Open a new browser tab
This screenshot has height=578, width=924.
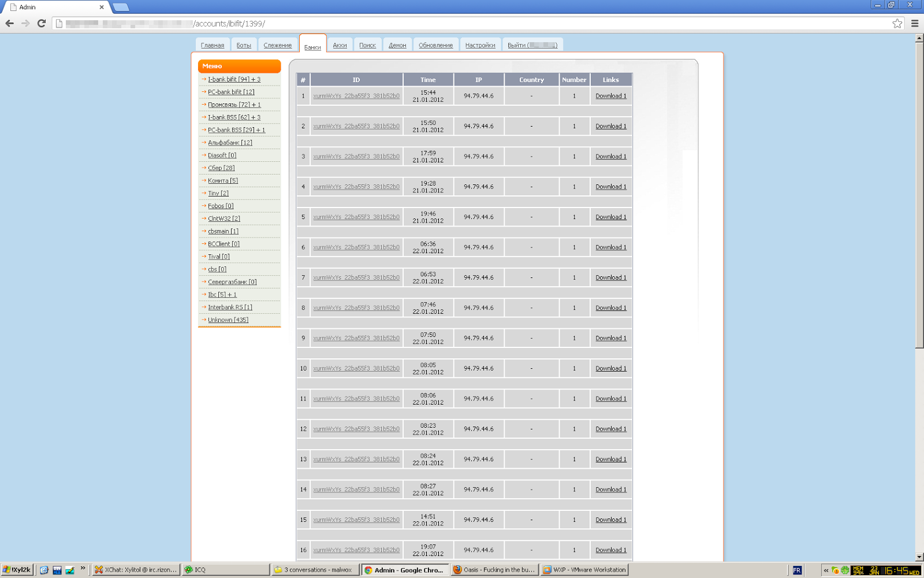tap(121, 7)
